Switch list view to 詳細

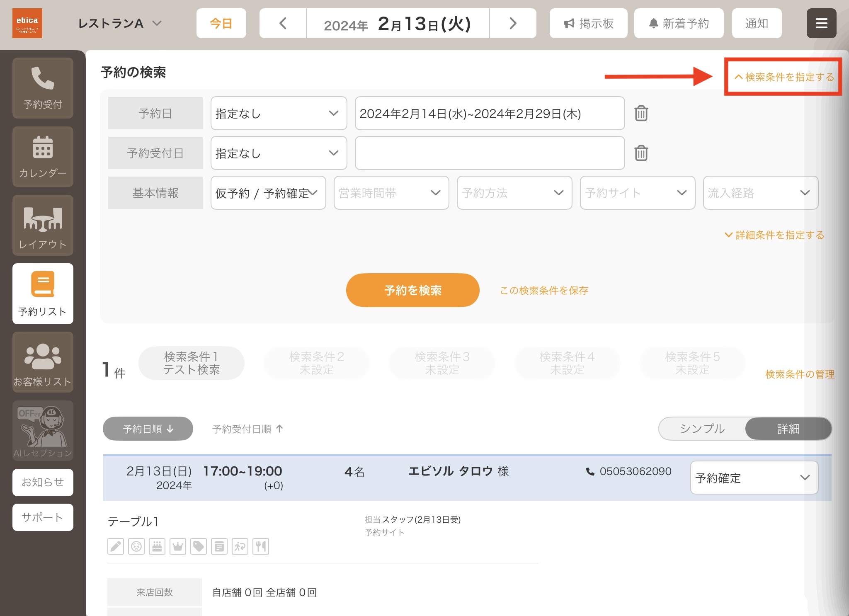tap(788, 429)
